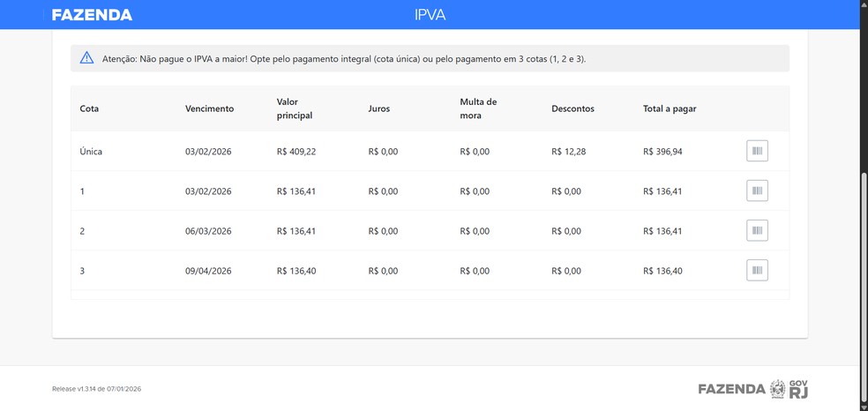
Task: Click the R$ 12,28 discount value
Action: 568,152
